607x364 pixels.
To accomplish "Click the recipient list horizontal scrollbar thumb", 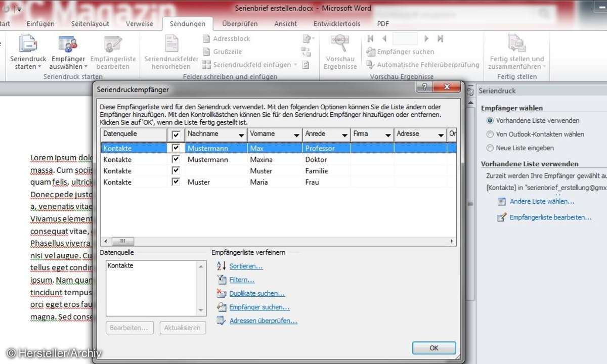I will [x=123, y=242].
